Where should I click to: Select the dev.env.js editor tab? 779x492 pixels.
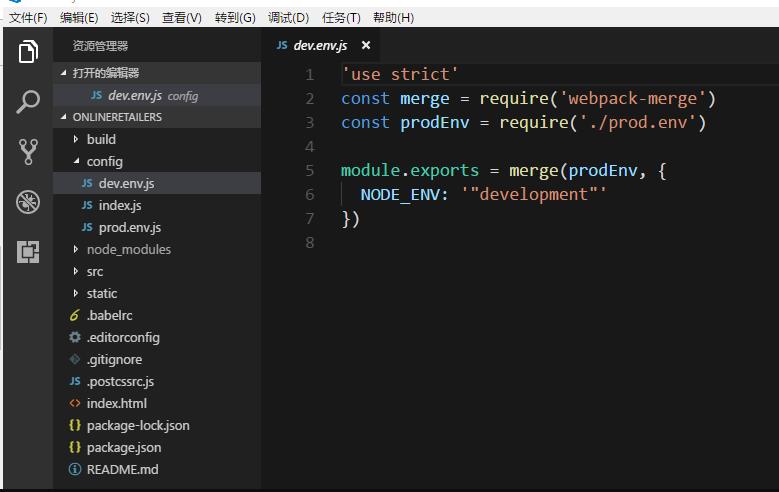320,45
